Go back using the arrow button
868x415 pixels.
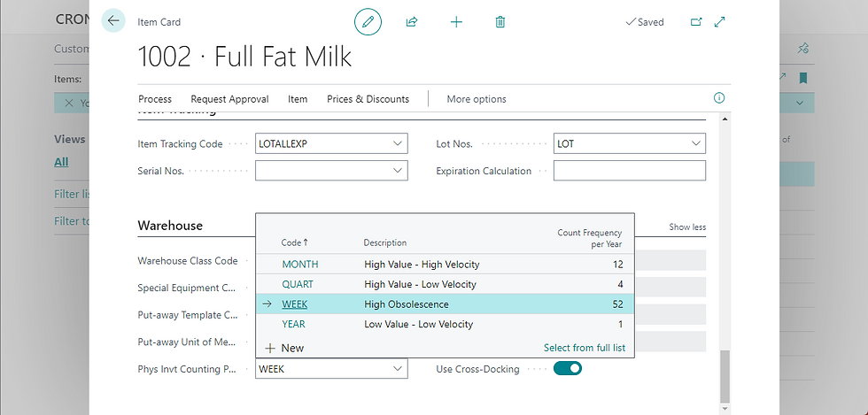click(113, 21)
